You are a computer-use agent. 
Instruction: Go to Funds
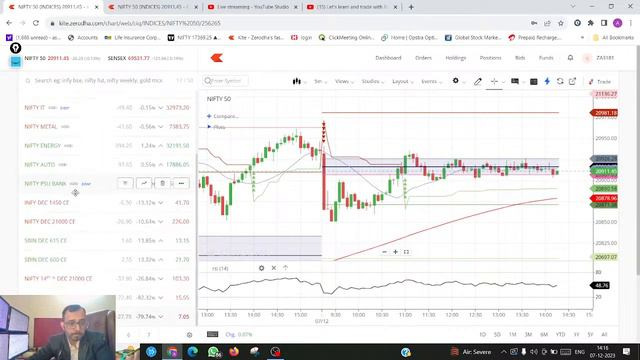[x=546, y=58]
